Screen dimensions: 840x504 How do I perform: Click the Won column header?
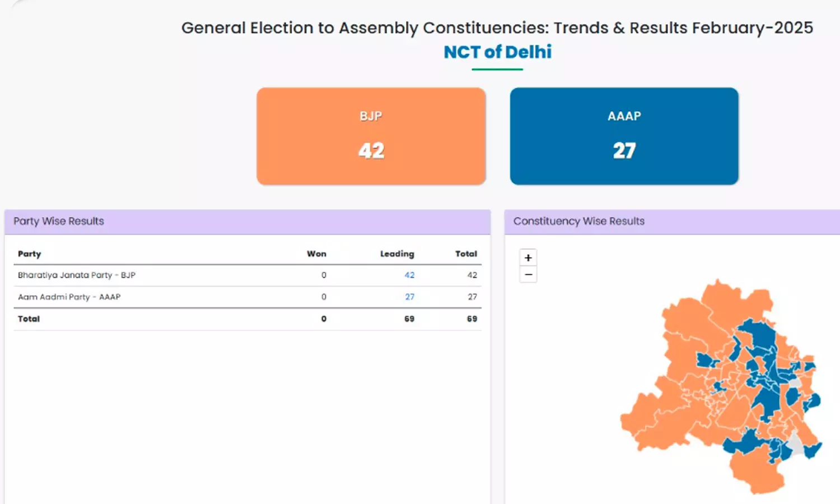pos(316,254)
